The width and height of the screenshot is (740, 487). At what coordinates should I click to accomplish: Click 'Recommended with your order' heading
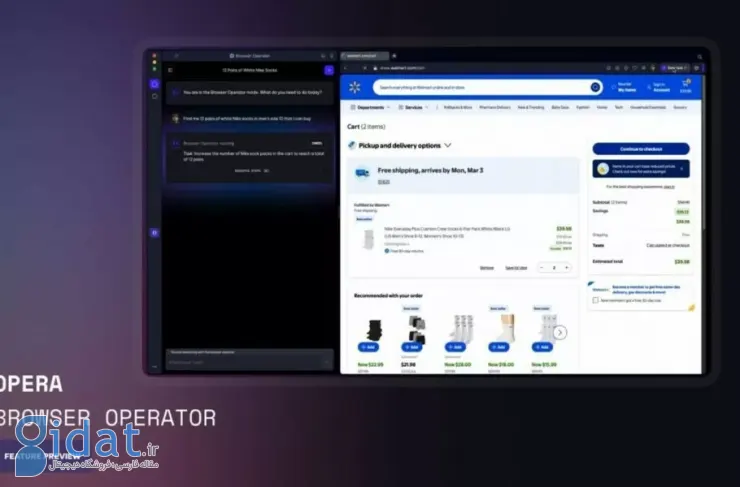(388, 295)
